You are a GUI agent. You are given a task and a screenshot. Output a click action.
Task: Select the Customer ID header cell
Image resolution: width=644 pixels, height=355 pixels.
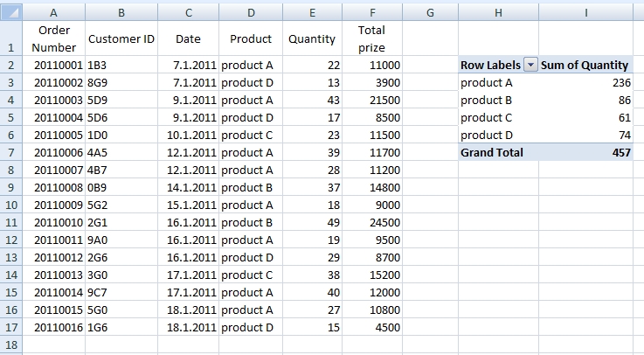[x=121, y=39]
